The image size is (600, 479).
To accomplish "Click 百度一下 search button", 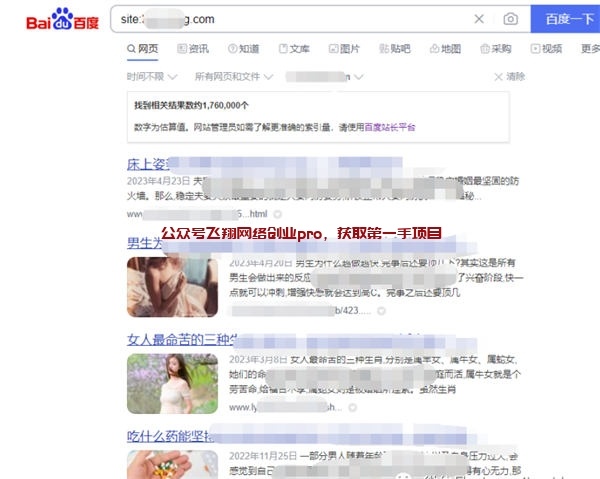I will point(566,19).
